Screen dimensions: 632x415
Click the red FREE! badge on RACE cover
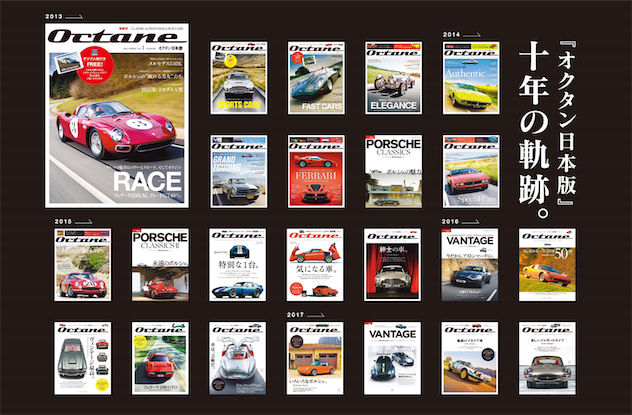tap(95, 64)
